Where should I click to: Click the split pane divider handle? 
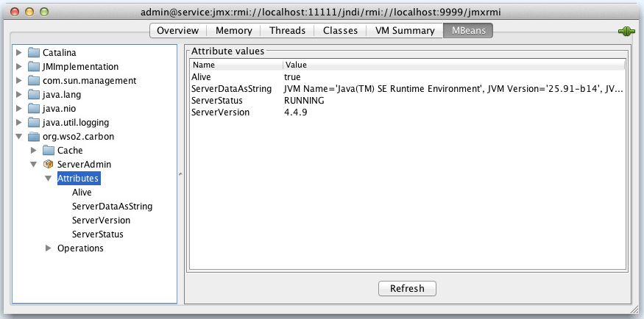coord(180,174)
